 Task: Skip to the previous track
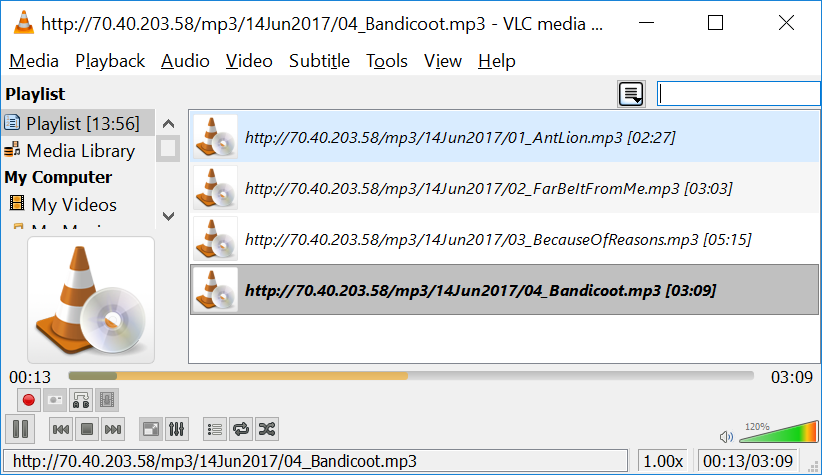pyautogui.click(x=61, y=430)
